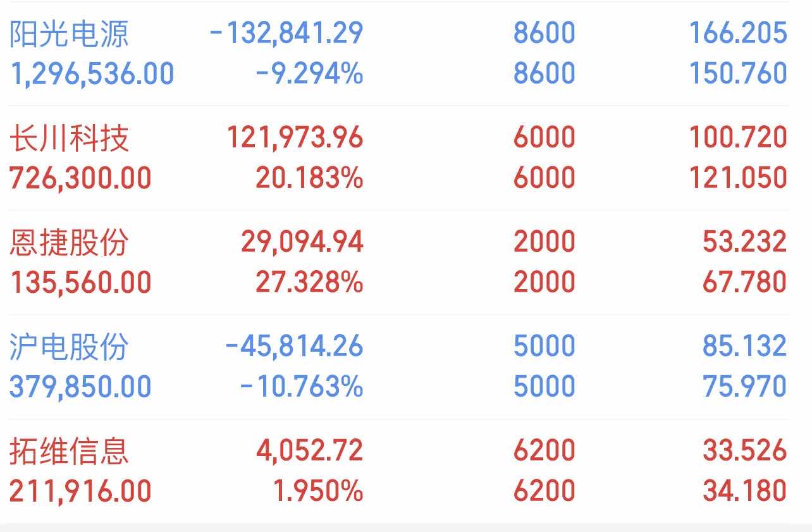Viewport: 812px width, 532px height.
Task: Click 长川科技 current price 121.050
Action: click(x=738, y=178)
